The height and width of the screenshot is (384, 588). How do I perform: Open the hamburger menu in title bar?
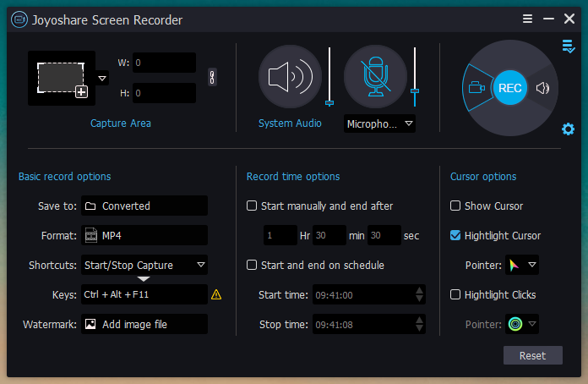528,19
